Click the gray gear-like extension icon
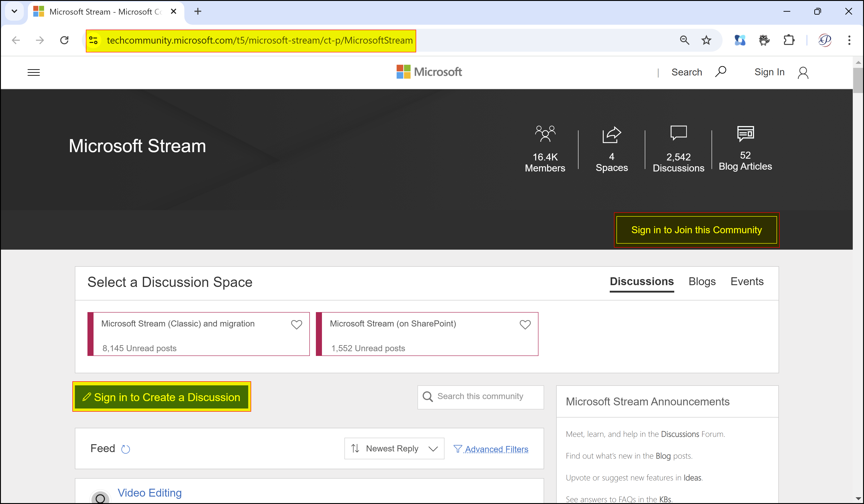 [764, 40]
